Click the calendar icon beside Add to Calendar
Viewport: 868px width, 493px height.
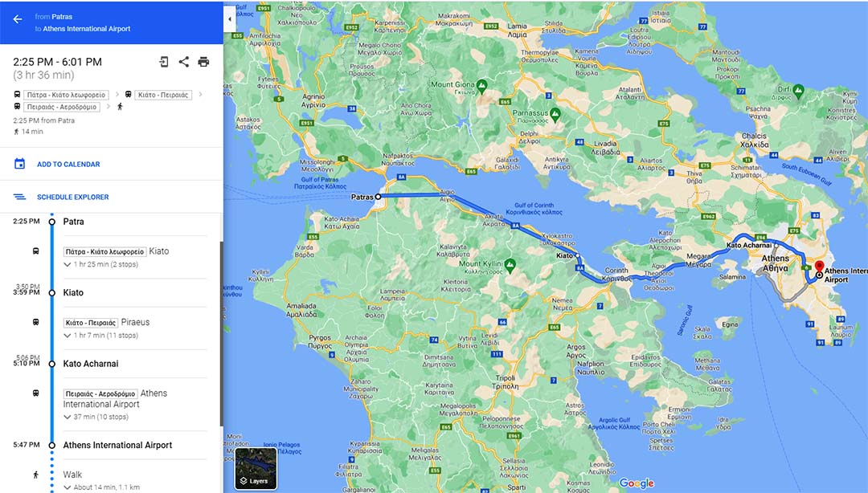[x=19, y=163]
